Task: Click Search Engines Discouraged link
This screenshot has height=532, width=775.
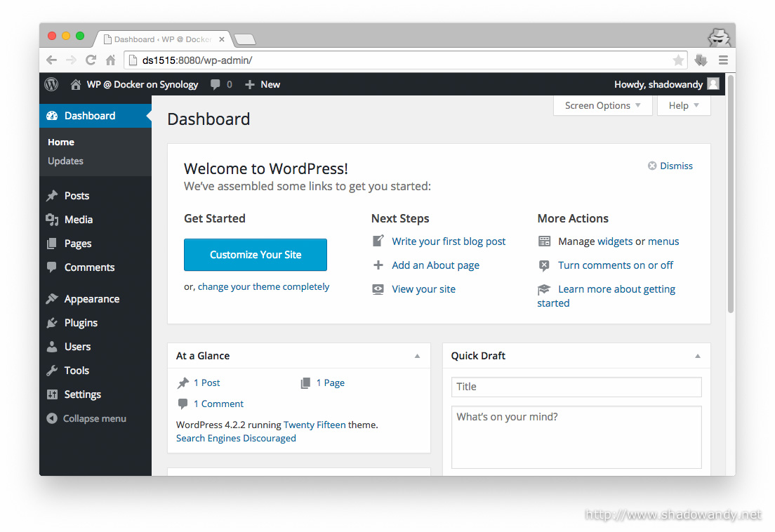Action: click(236, 438)
